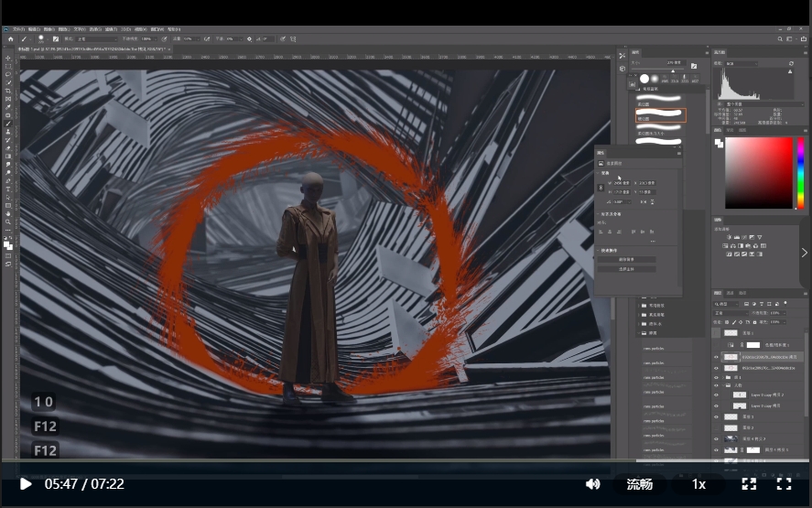Click the type layer filter icon

tap(762, 304)
